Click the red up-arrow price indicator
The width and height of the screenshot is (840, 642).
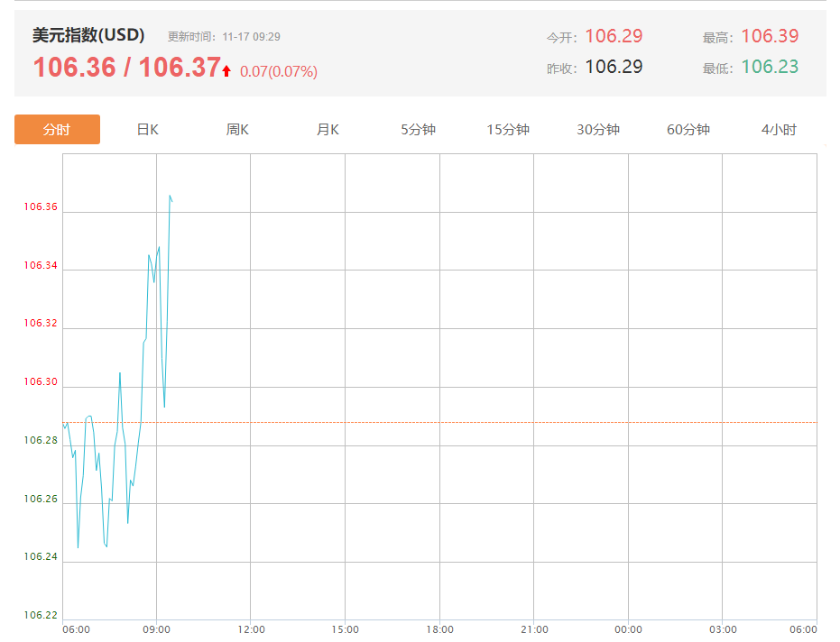coord(226,70)
